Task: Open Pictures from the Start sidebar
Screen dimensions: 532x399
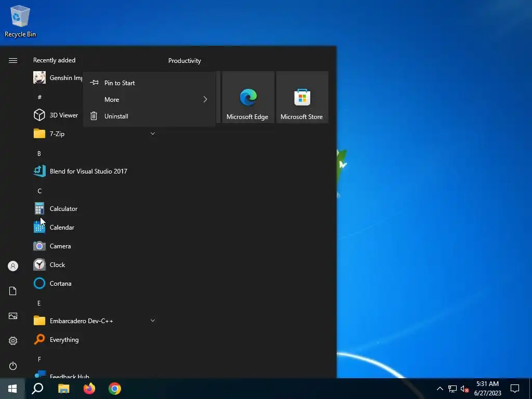Action: point(13,316)
